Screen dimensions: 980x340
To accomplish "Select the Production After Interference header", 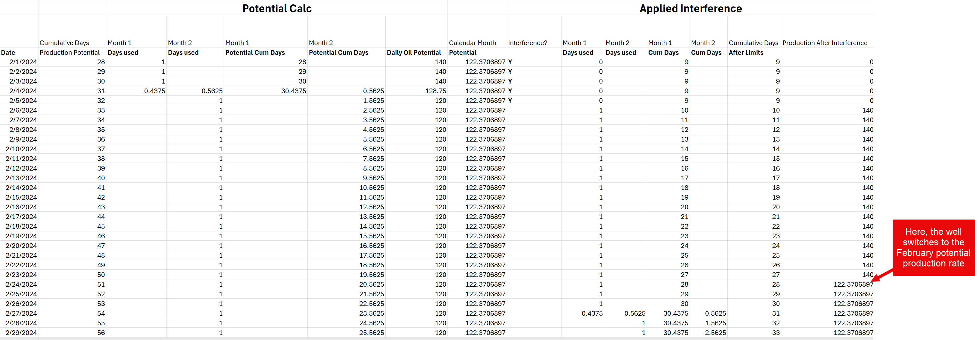I will (824, 43).
